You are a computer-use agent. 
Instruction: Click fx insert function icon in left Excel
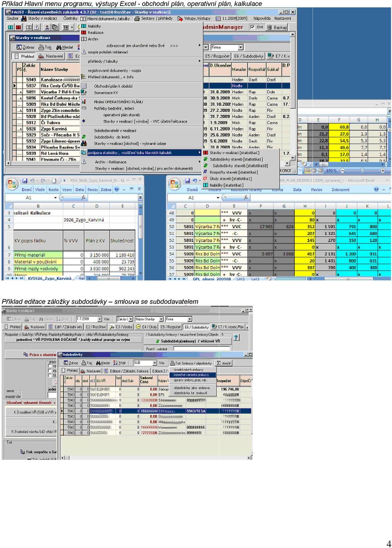[83, 198]
